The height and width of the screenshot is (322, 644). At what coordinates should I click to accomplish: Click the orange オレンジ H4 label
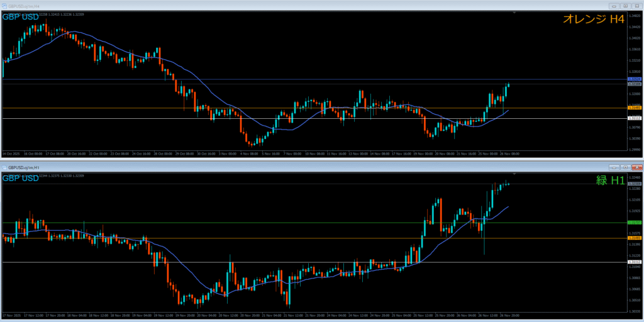point(594,18)
